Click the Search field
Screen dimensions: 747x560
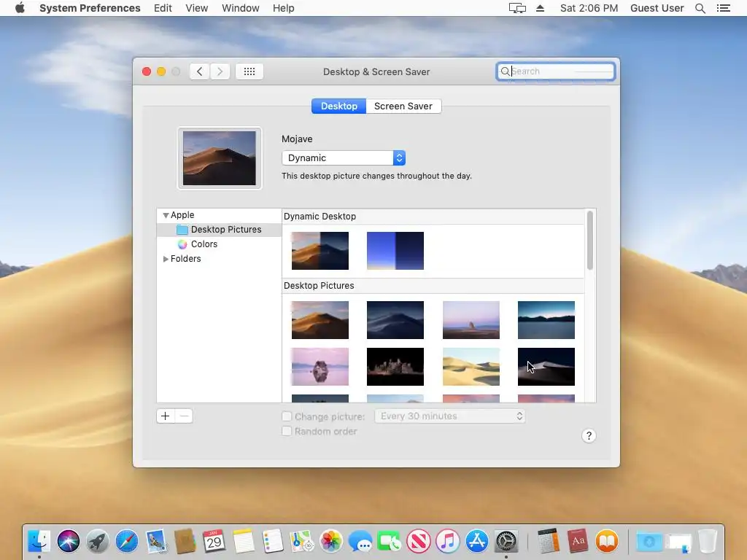pos(555,71)
